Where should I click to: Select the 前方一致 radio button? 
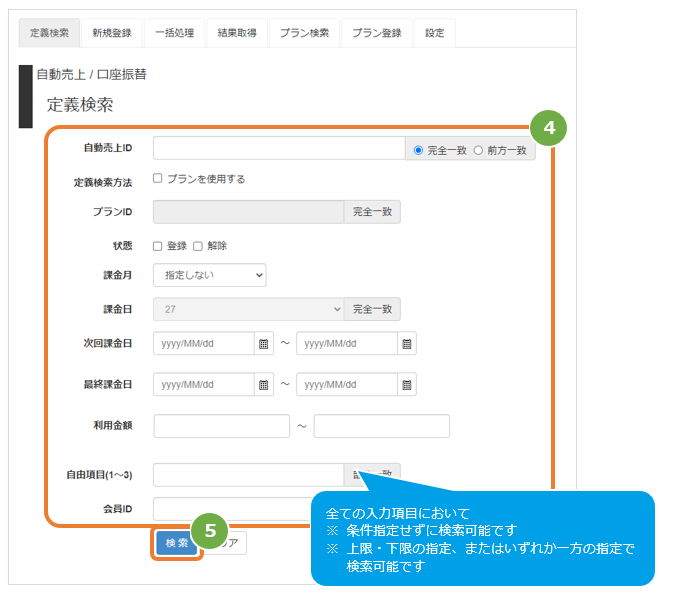pyautogui.click(x=478, y=150)
